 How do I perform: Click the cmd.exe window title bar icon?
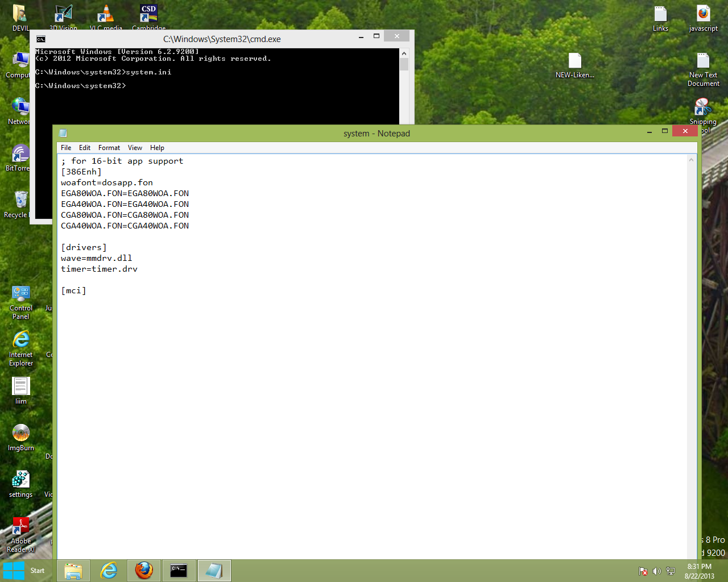[x=41, y=39]
